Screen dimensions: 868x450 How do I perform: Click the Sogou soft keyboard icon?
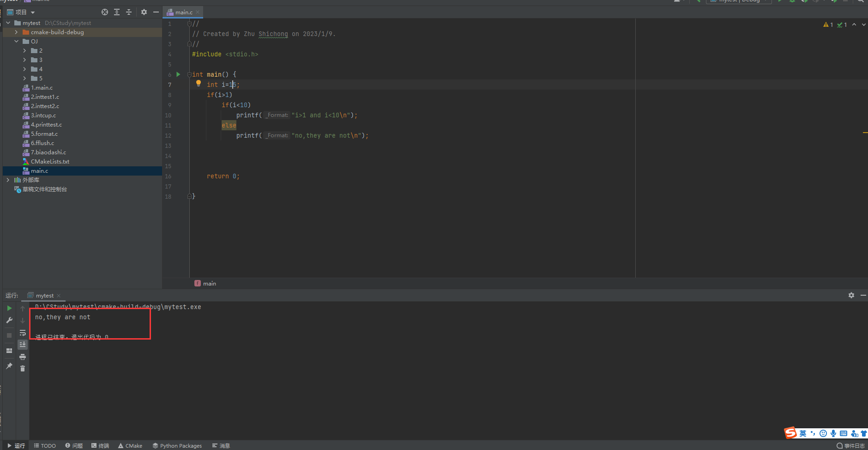844,433
